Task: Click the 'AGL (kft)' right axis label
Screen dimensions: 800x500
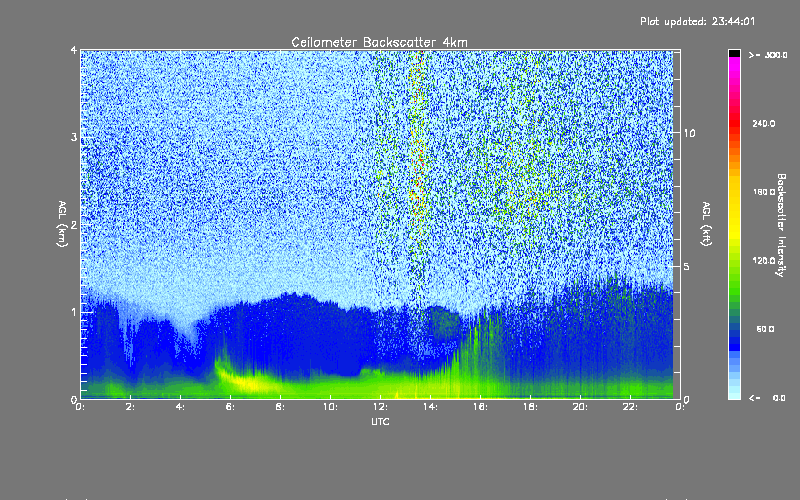Action: [x=706, y=224]
